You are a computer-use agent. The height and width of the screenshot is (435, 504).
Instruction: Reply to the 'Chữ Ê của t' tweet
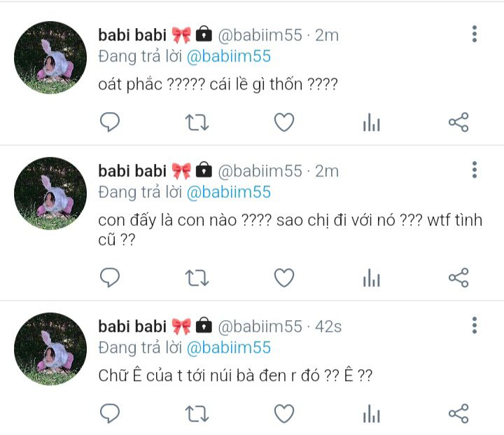[110, 413]
